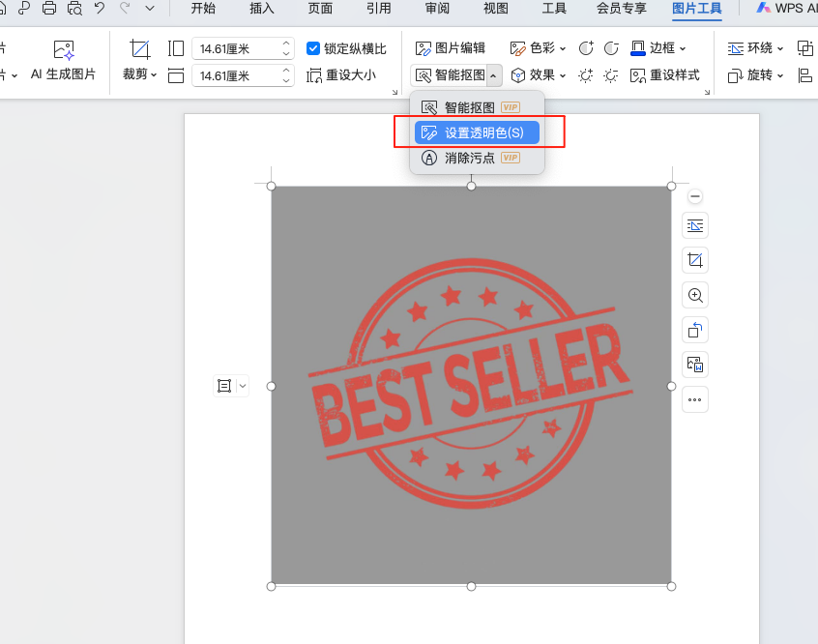Image resolution: width=818 pixels, height=644 pixels.
Task: Switch to the 引用 tab
Action: (x=378, y=9)
